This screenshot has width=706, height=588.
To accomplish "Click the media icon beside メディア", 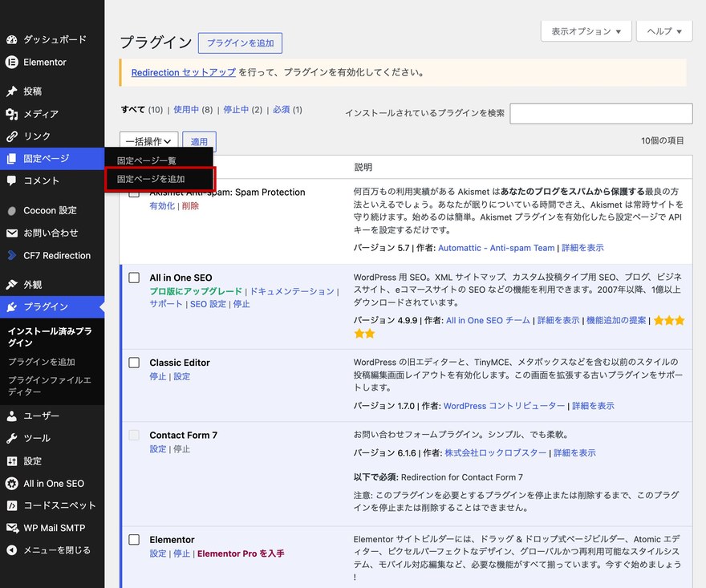I will click(12, 114).
